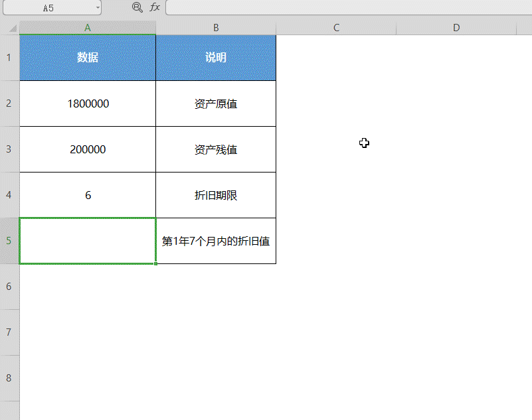The image size is (532, 420).
Task: Click the header cell labeled 说明
Action: point(216,58)
